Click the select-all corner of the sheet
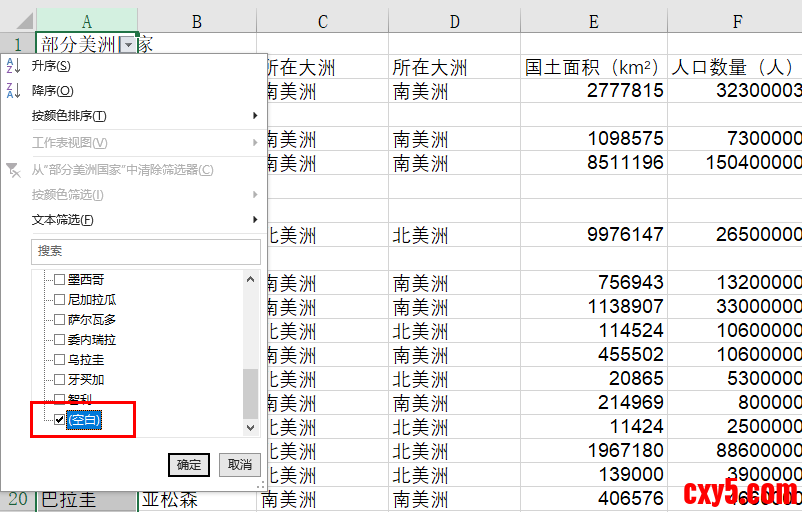This screenshot has height=512, width=802. 18,20
